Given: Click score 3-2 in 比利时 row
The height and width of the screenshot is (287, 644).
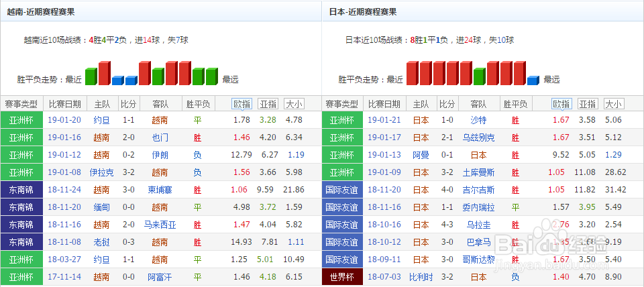Looking at the screenshot, I should click(447, 277).
